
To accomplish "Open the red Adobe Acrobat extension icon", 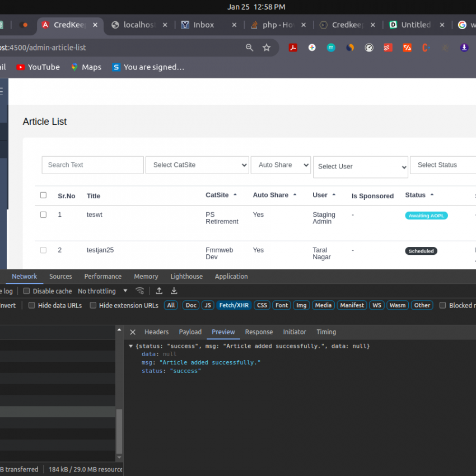I will [x=293, y=48].
